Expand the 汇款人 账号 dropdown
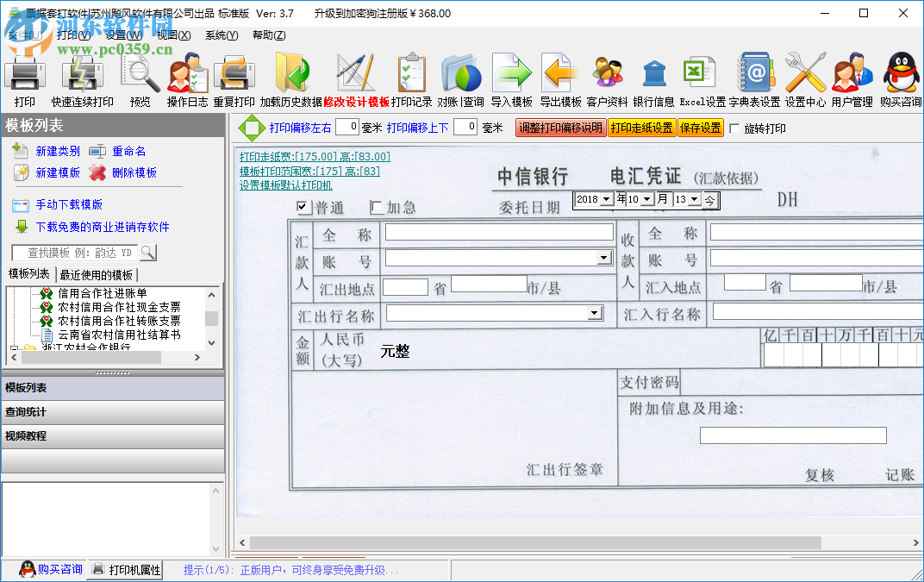The height and width of the screenshot is (582, 924). [604, 259]
